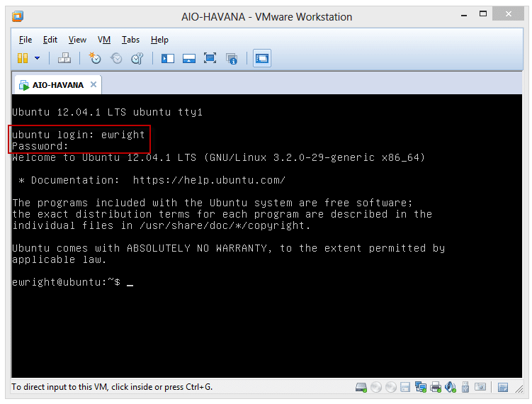The height and width of the screenshot is (404, 532).
Task: Open the snapshot manager wrench icon
Action: [x=138, y=58]
